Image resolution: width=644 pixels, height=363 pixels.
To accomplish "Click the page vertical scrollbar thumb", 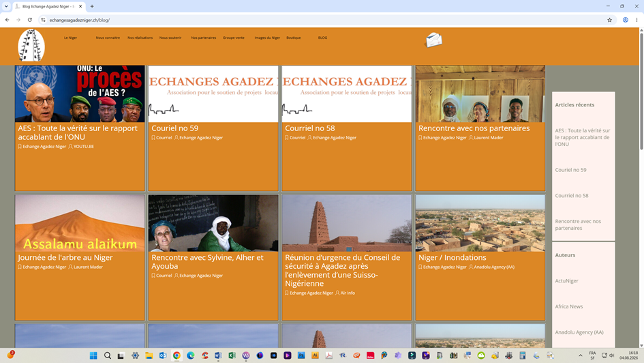I will 641,91.
